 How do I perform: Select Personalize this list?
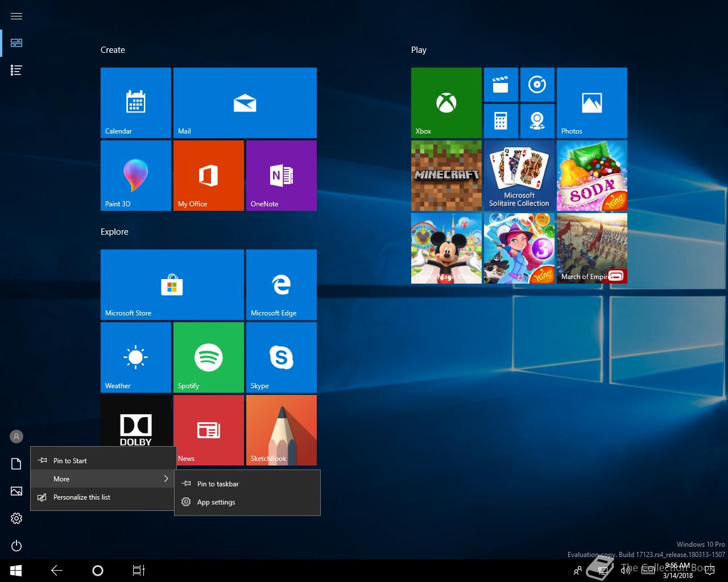(x=103, y=497)
